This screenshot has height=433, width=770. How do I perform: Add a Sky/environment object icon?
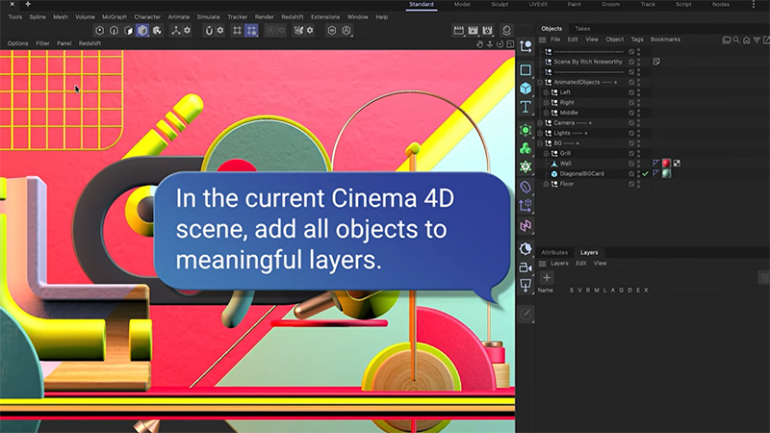525,249
